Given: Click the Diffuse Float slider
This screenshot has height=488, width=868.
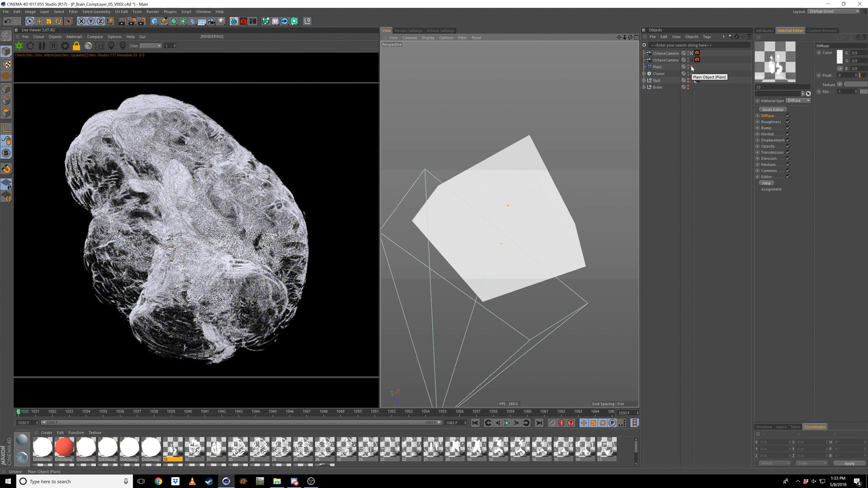Looking at the screenshot, I should 862,75.
